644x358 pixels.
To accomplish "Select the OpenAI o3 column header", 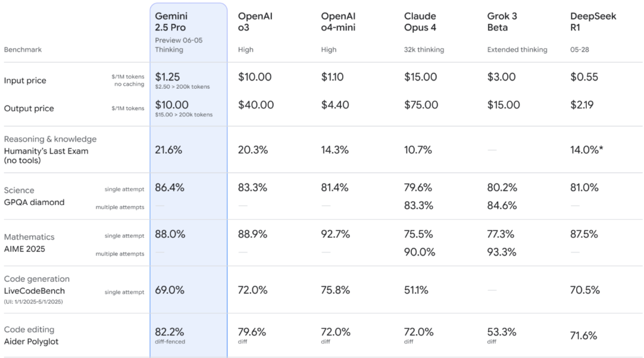I will pos(255,22).
